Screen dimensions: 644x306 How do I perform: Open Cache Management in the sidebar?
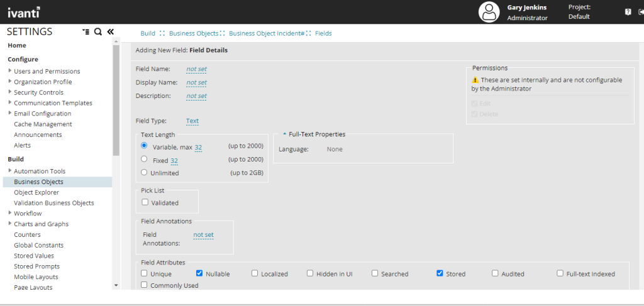pos(43,124)
